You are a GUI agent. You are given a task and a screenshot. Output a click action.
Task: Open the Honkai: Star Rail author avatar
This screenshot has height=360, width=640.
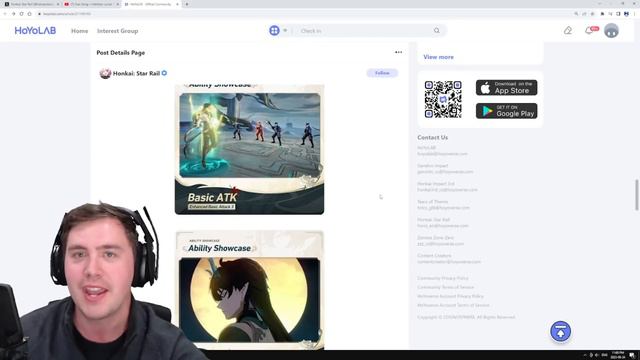click(x=105, y=73)
